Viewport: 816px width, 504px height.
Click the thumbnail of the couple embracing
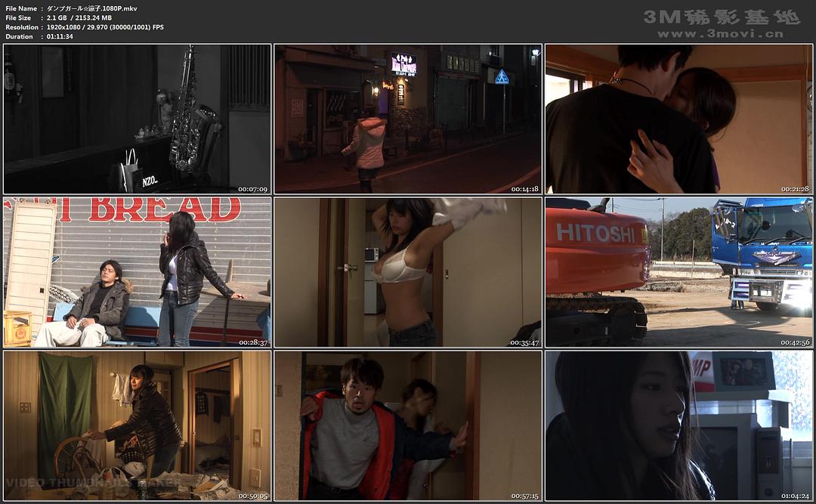pyautogui.click(x=678, y=119)
